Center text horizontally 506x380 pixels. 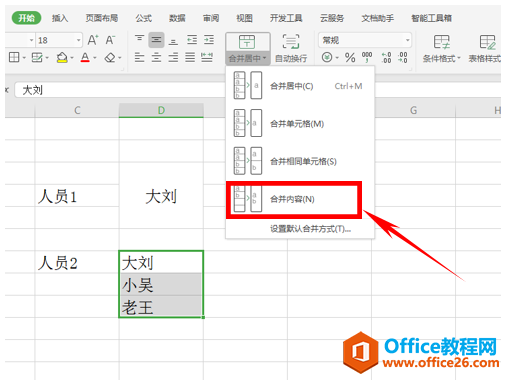[156, 57]
